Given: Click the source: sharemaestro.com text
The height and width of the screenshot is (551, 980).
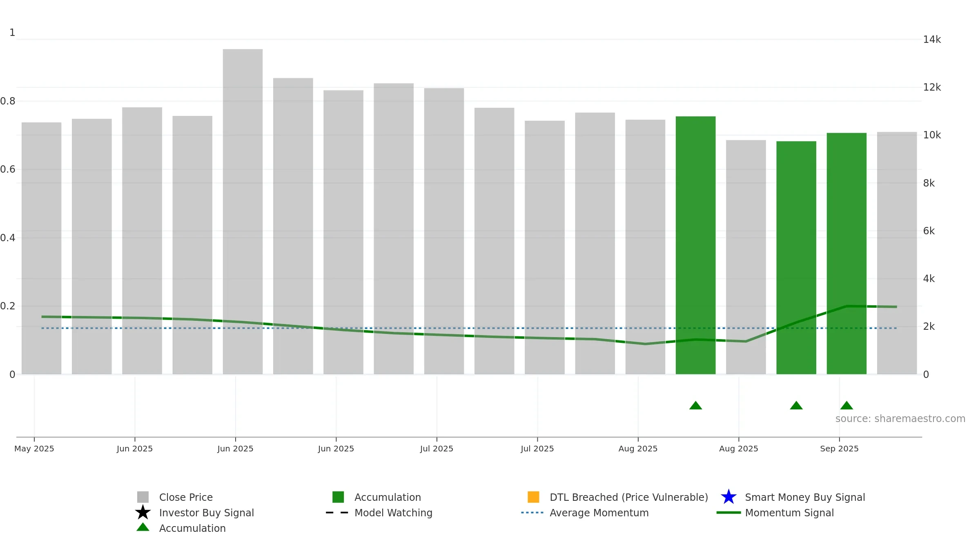Looking at the screenshot, I should pos(900,419).
